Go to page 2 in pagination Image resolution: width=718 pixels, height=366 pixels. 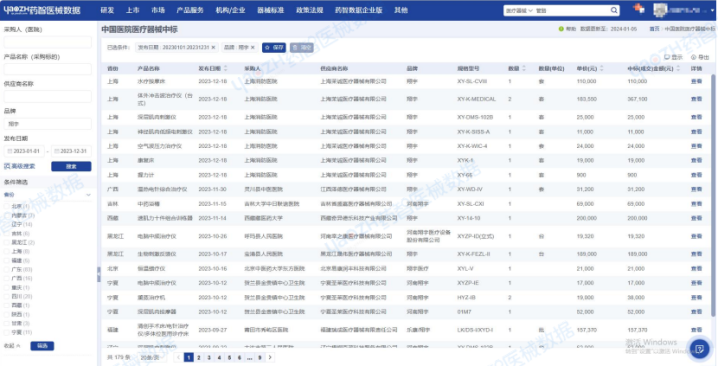(x=199, y=357)
